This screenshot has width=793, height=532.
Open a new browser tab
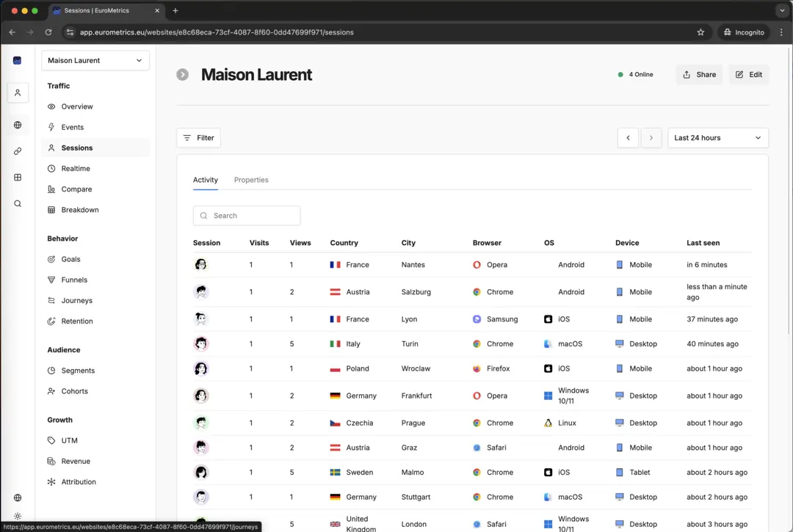(175, 10)
